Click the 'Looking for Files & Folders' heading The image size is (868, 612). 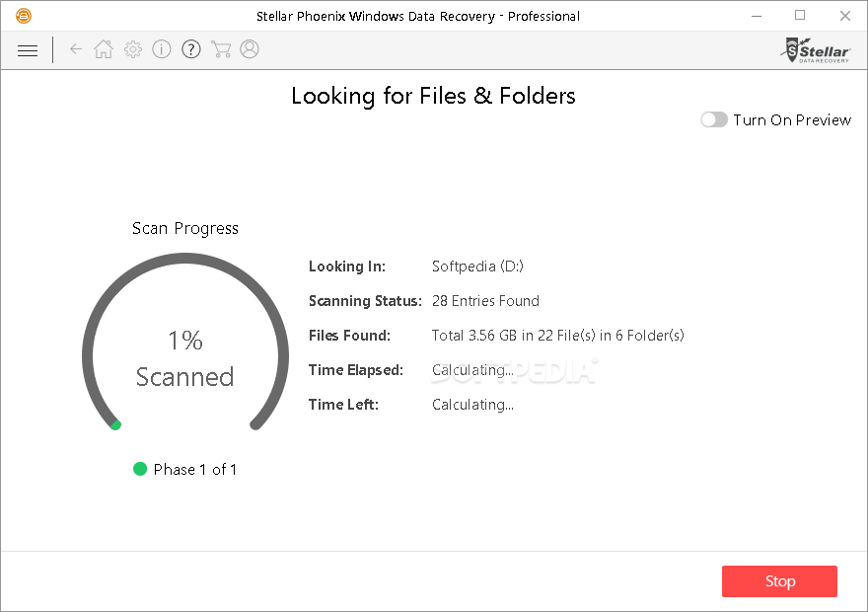(x=433, y=96)
